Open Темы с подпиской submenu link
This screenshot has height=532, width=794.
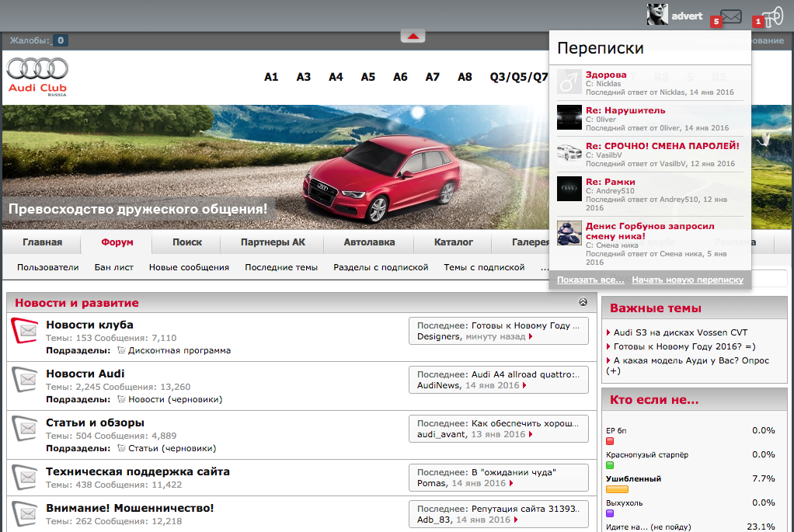[484, 267]
